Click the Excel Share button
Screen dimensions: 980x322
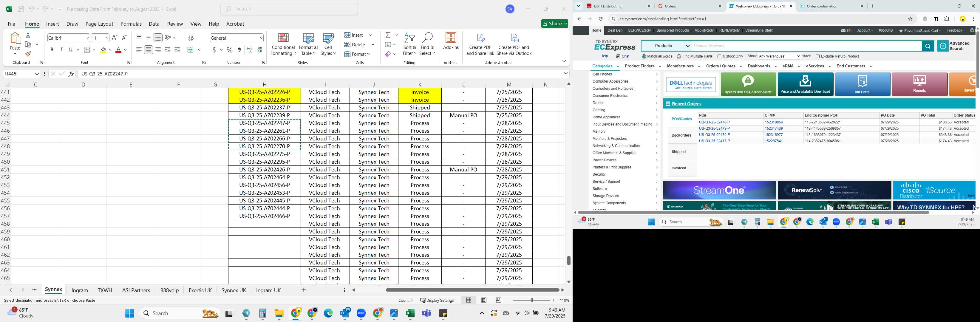(555, 24)
